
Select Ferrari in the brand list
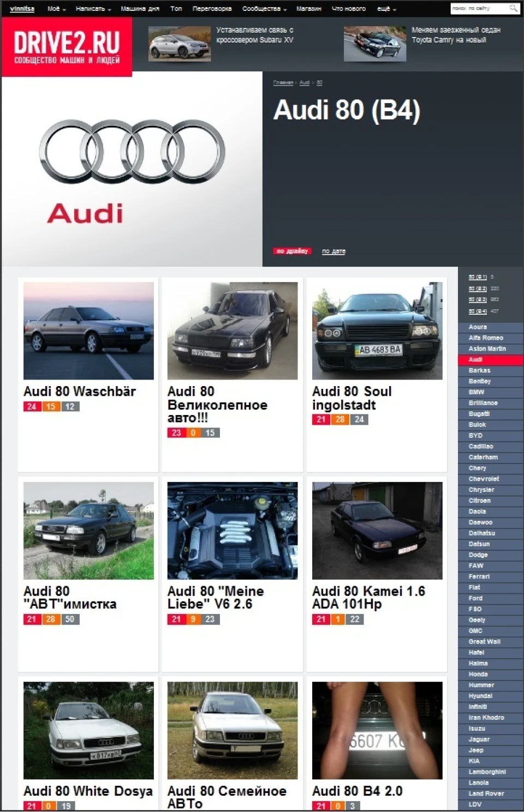491,576
